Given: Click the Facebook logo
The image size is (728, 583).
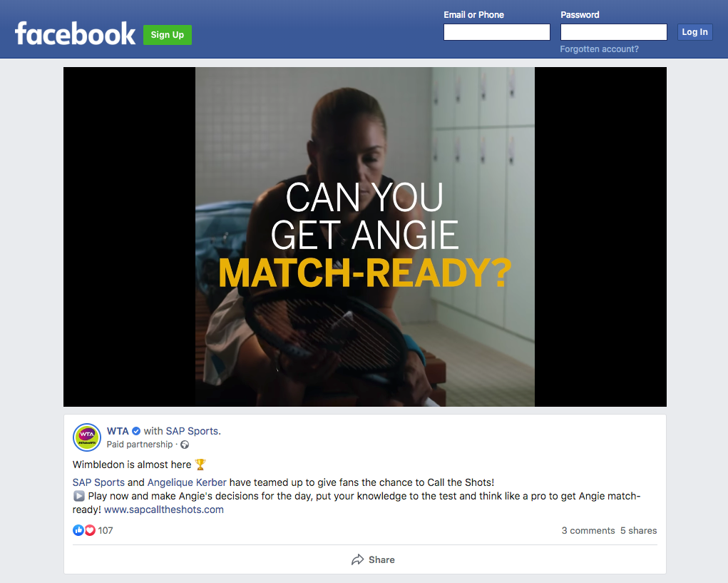Looking at the screenshot, I should (x=75, y=34).
